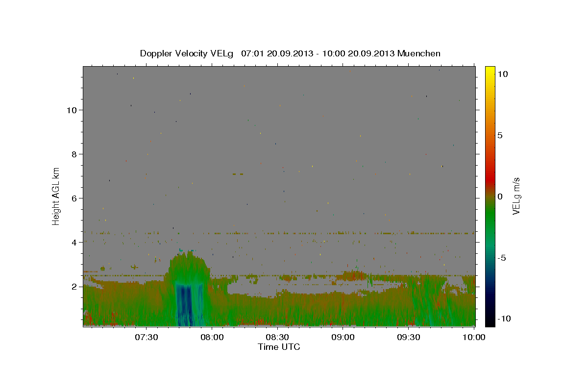
Task: Click the 08:00 time tick label
Action: click(212, 337)
